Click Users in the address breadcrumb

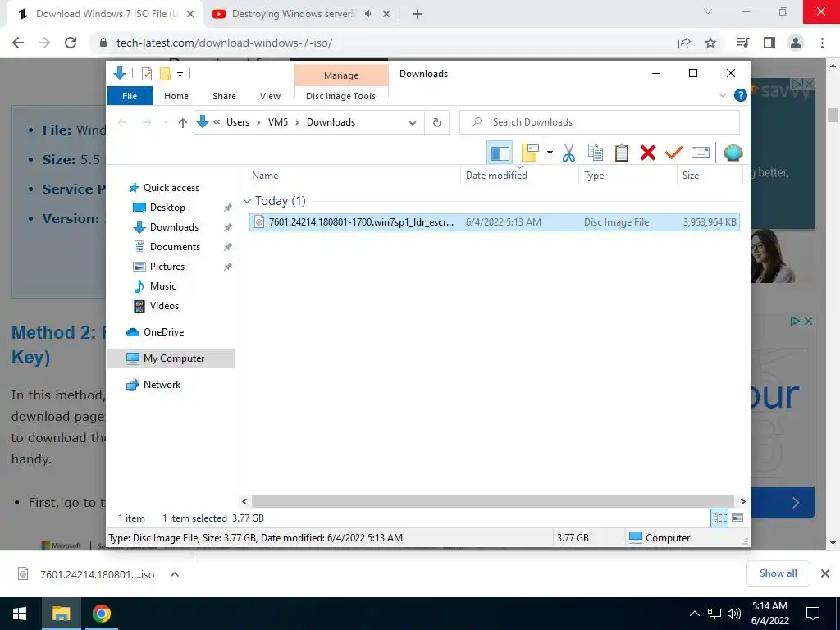[x=238, y=122]
